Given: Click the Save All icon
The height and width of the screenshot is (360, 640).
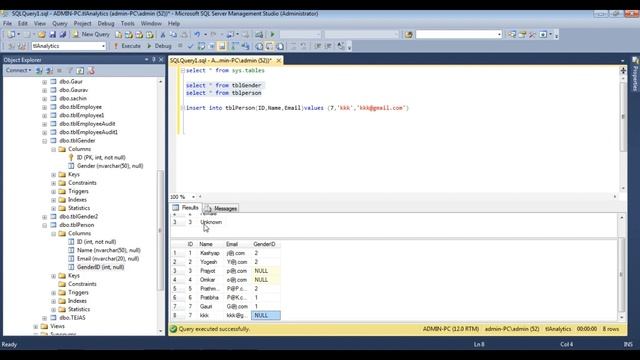Looking at the screenshot, I should click(x=63, y=35).
